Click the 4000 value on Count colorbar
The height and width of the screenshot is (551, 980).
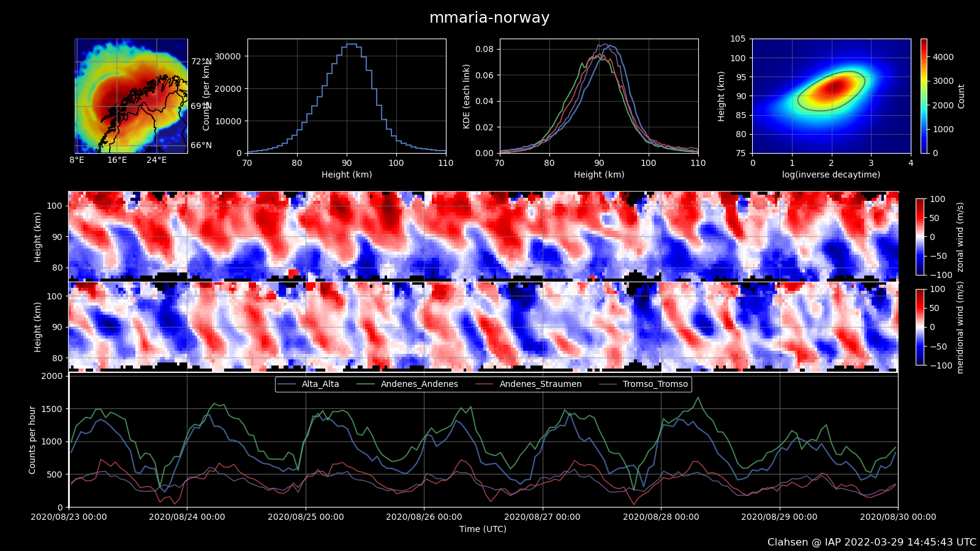point(943,57)
